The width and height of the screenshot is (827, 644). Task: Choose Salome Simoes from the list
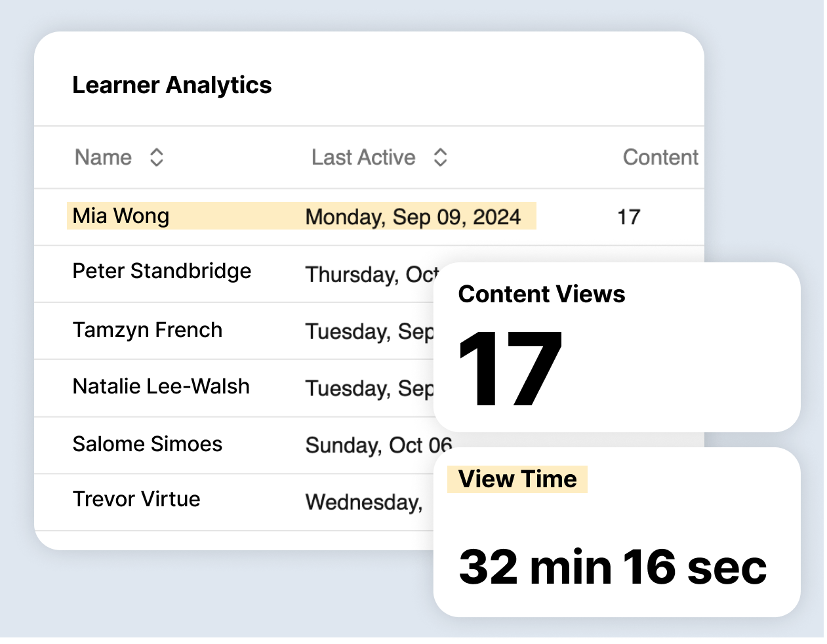[147, 444]
